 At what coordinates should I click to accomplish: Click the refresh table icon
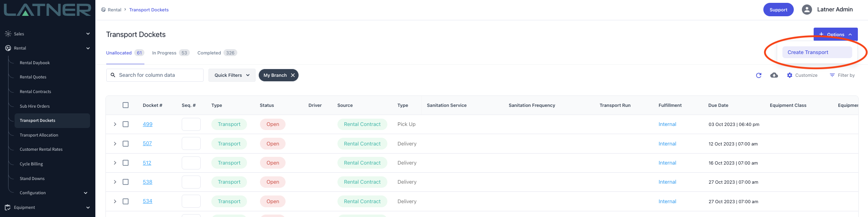pos(758,75)
